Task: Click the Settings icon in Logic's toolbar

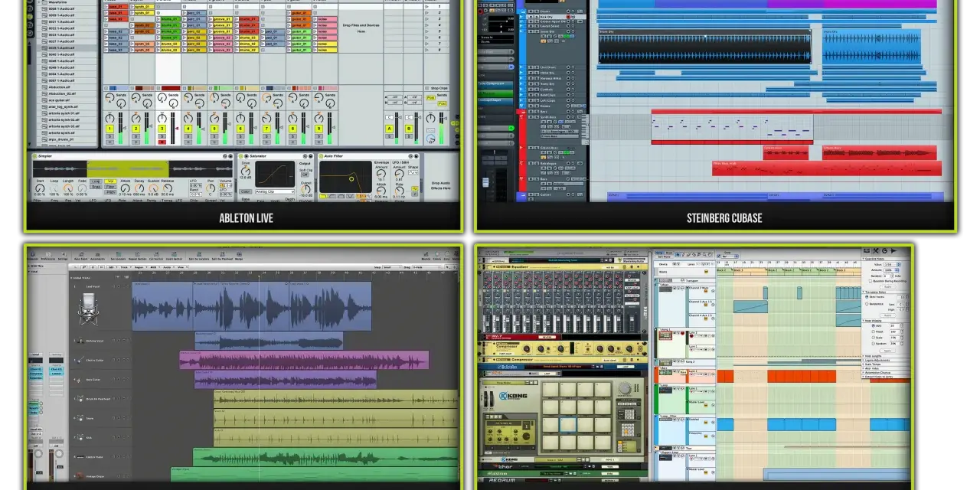Action: 63,256
